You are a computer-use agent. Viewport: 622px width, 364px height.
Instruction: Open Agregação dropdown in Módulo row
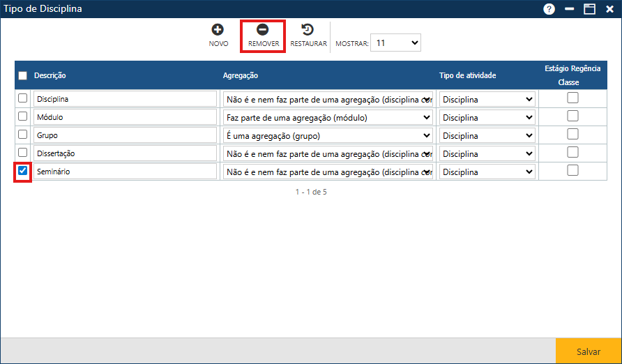click(x=328, y=117)
